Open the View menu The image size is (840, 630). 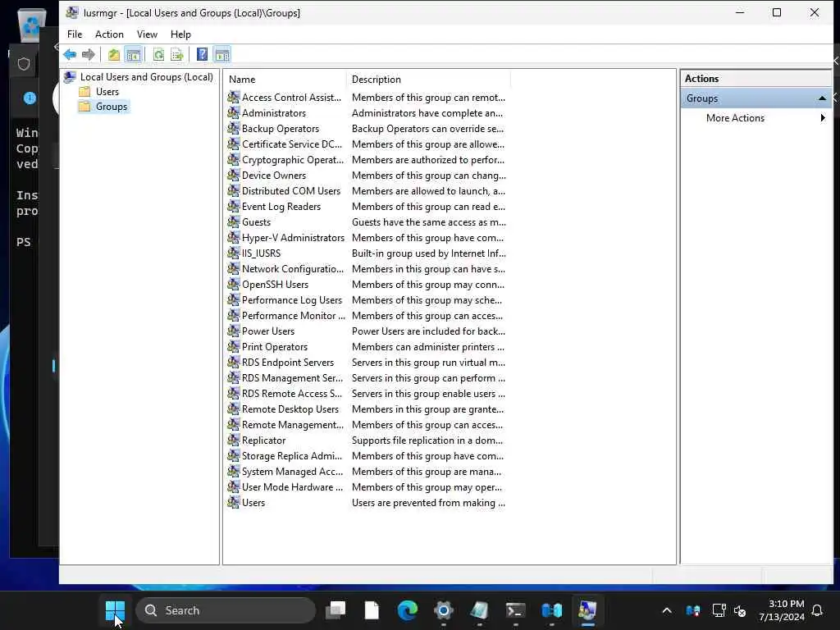(x=147, y=34)
